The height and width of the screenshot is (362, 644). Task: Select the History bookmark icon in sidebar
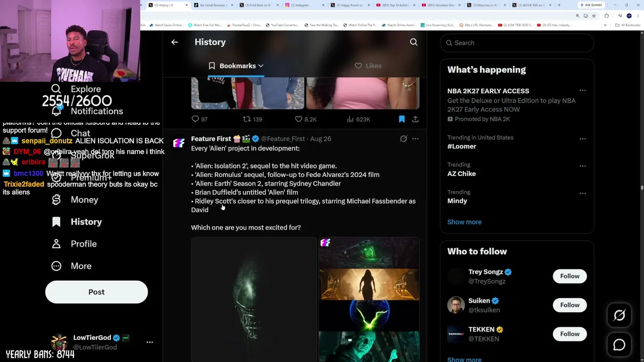(x=56, y=222)
